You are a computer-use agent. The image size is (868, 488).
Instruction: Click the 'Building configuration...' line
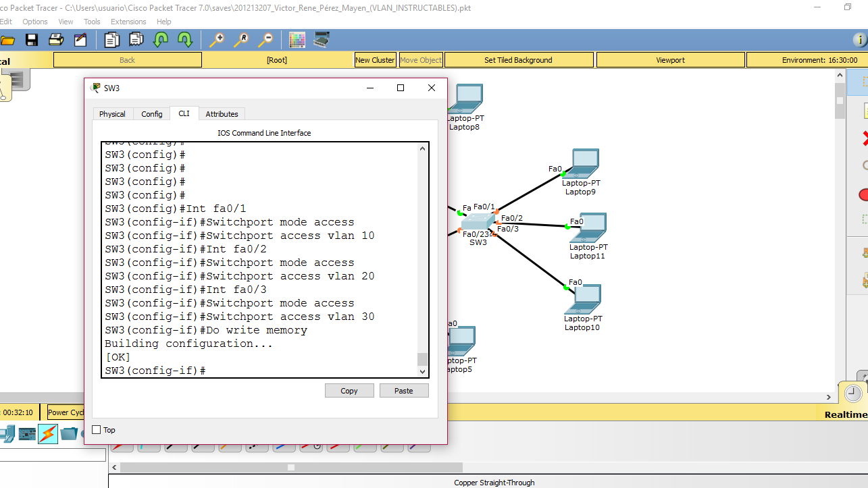[188, 344]
